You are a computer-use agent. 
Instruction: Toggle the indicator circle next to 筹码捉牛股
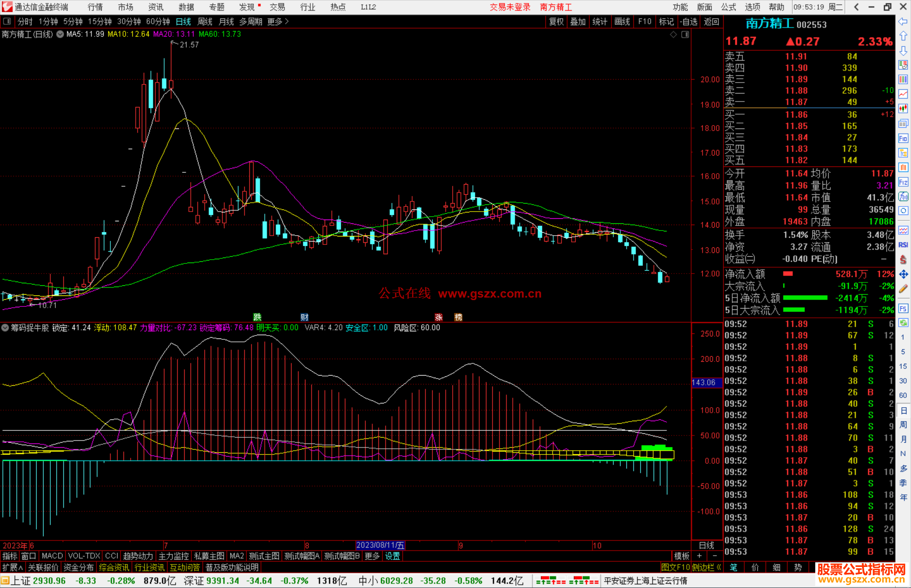[x=5, y=328]
